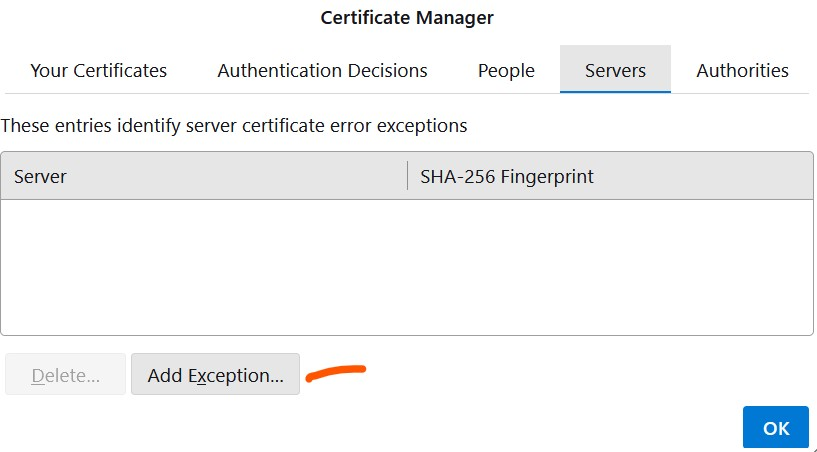Click the 'These entries identify server certificate error exceptions' text
This screenshot has width=817, height=452.
click(234, 126)
